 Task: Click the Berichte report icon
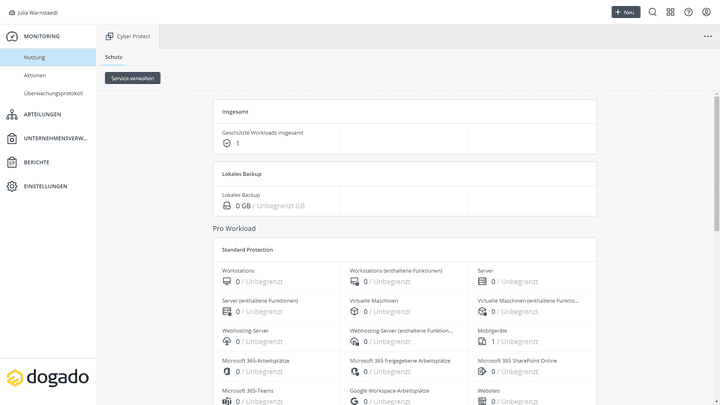pyautogui.click(x=12, y=162)
